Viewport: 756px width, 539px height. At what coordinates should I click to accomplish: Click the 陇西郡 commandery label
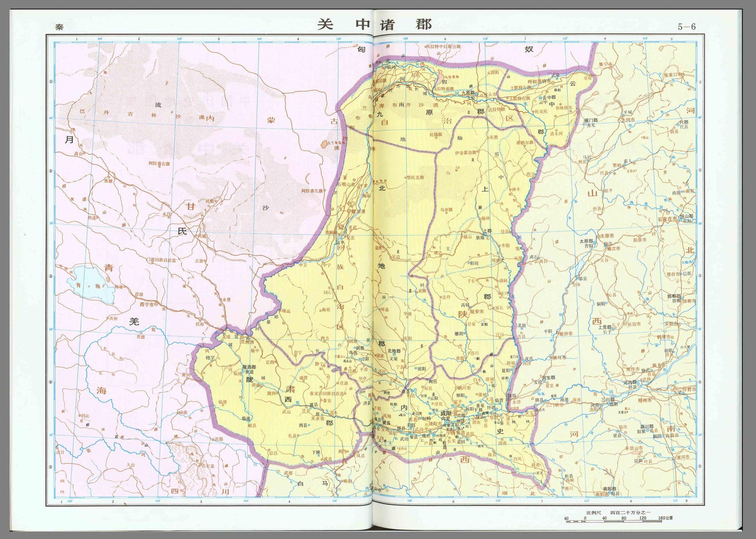tap(249, 367)
